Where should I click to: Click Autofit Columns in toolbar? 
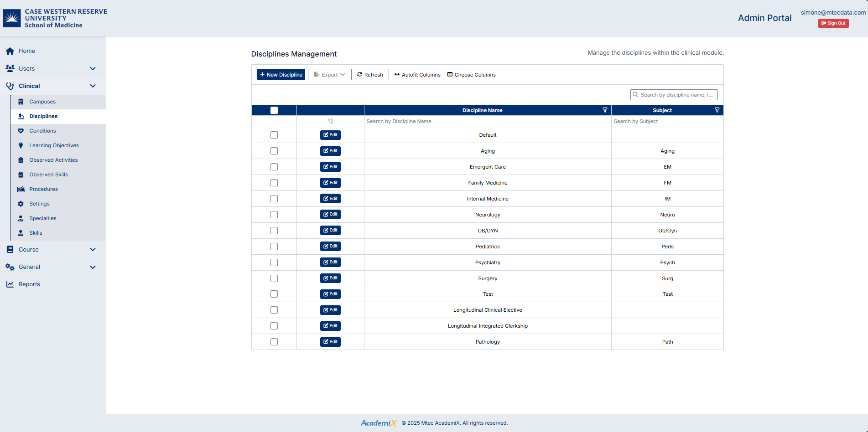coord(417,75)
